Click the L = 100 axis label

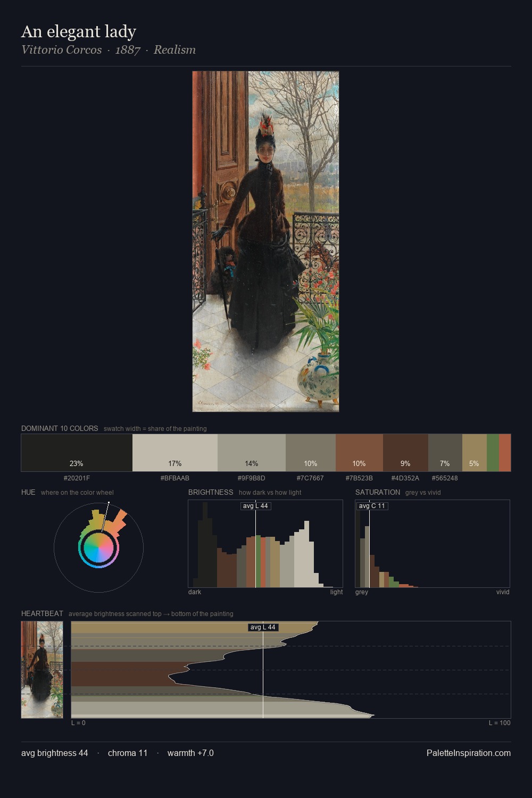(x=500, y=723)
